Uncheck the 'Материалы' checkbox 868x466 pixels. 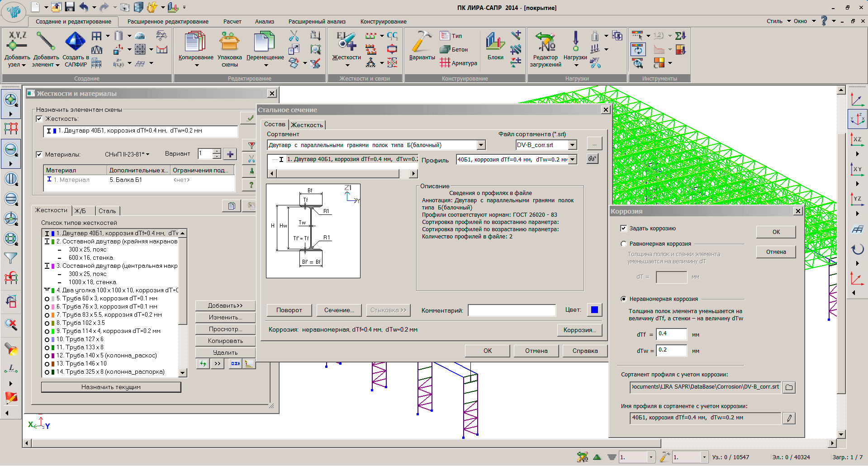(39, 154)
